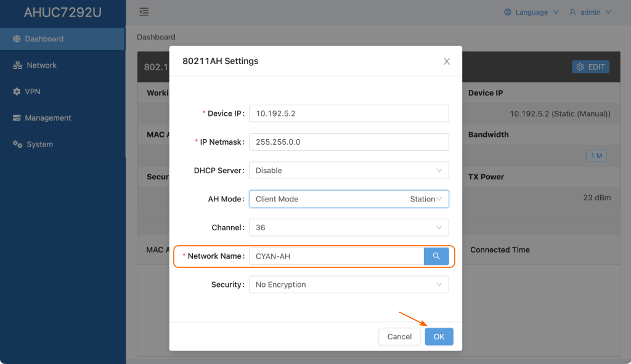This screenshot has height=364, width=631.
Task: Open the Management menu item
Action: [63, 118]
